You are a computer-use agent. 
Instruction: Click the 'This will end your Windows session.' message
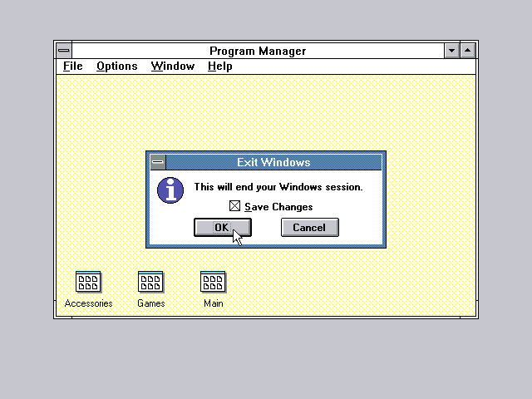tap(278, 187)
